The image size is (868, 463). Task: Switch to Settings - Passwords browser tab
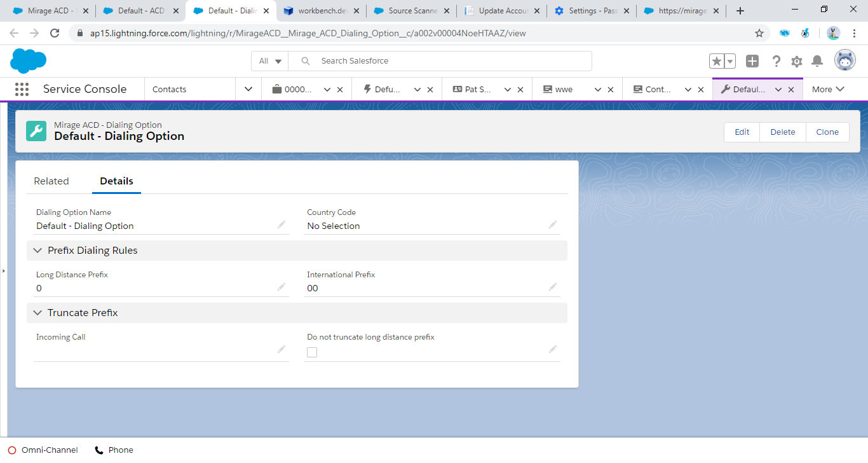click(x=592, y=11)
